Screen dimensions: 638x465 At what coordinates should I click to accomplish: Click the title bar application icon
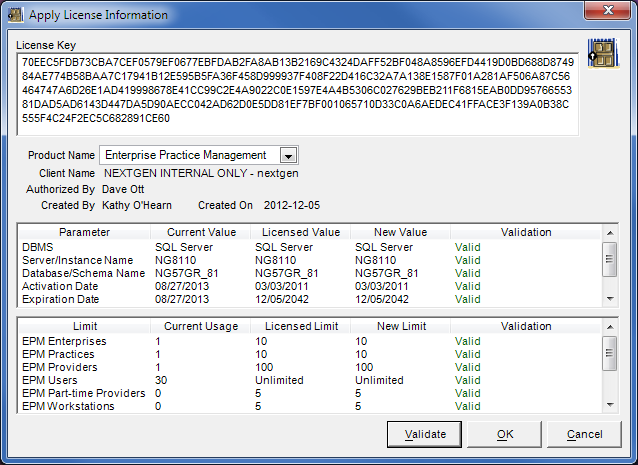[x=15, y=15]
